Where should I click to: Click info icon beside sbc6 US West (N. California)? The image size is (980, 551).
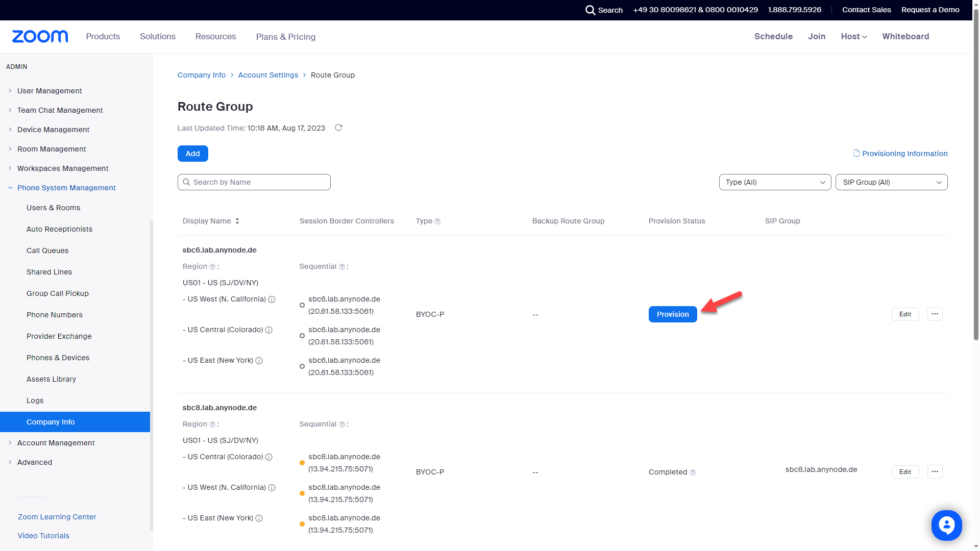coord(272,299)
